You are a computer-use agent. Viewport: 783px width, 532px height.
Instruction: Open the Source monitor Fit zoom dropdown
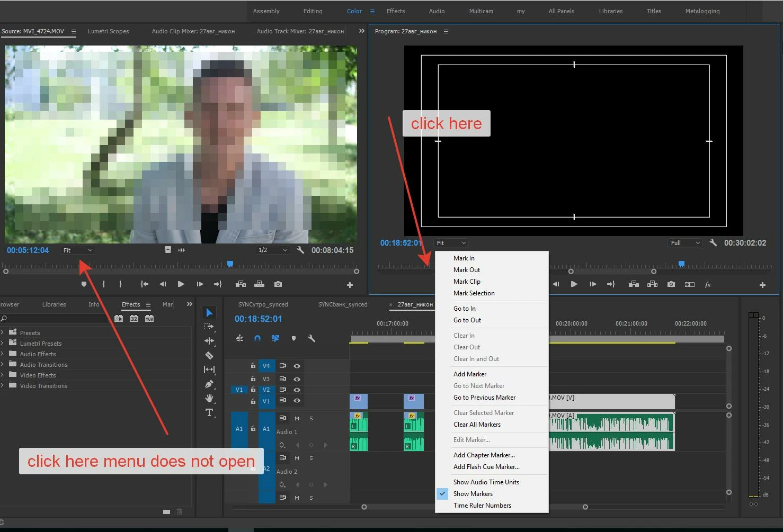coord(78,250)
